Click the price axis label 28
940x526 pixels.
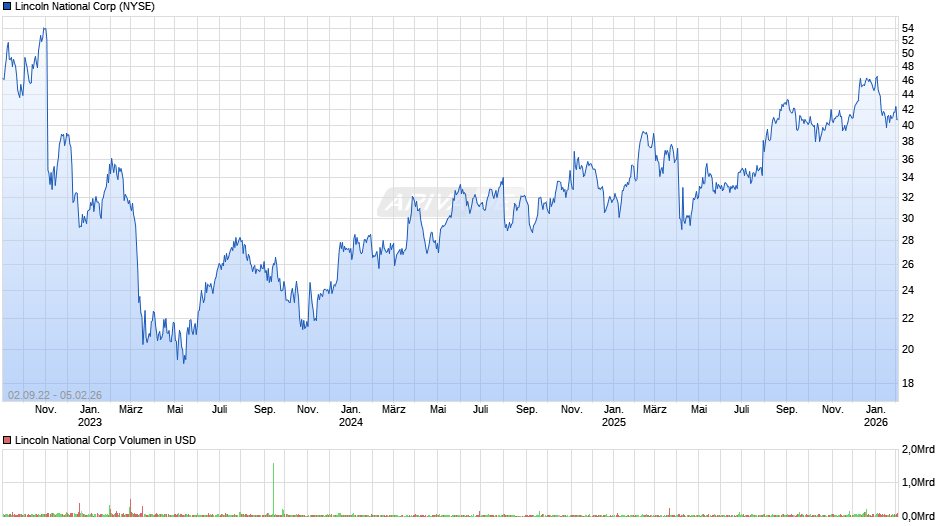click(x=908, y=241)
